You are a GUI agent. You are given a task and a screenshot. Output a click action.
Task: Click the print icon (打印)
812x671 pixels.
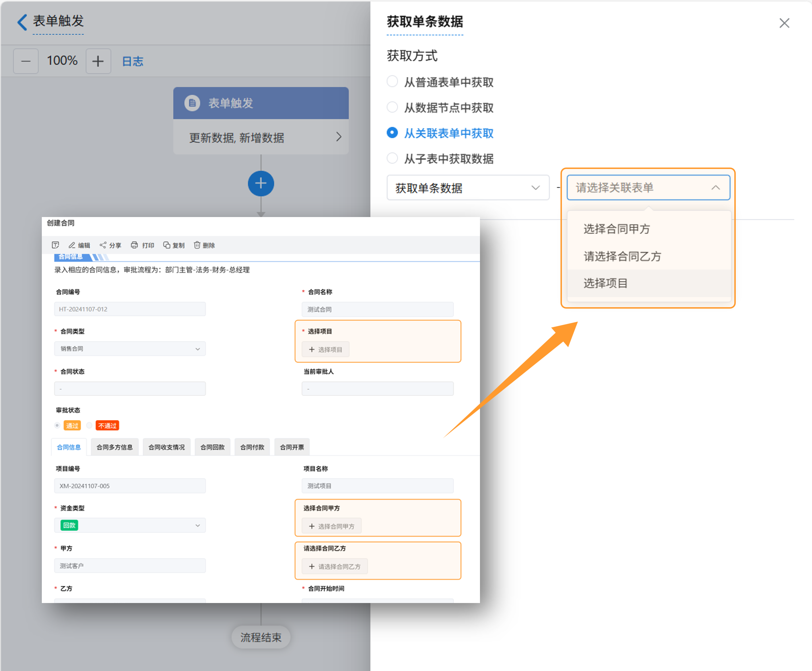pos(134,245)
